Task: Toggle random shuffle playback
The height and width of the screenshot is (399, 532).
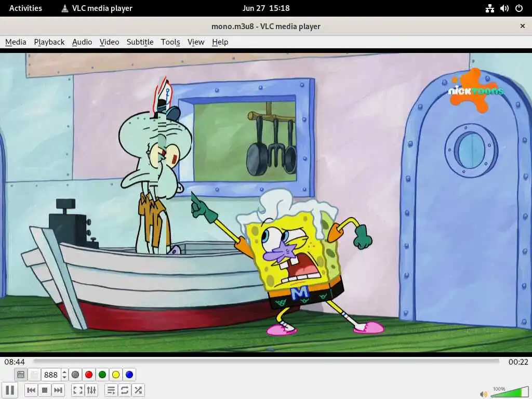Action: (x=138, y=390)
